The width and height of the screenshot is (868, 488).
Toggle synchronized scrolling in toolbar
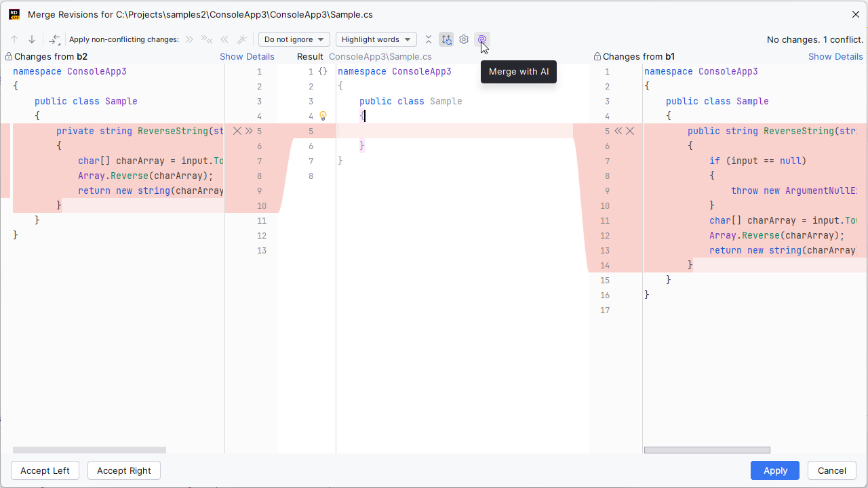[x=446, y=39]
